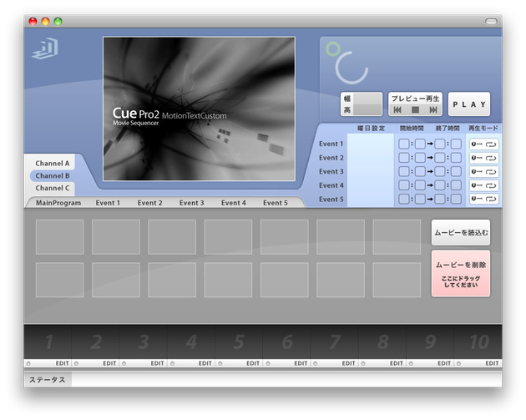Select timeline slot 5
Viewport: 526px width, 420px height.
pos(239,342)
